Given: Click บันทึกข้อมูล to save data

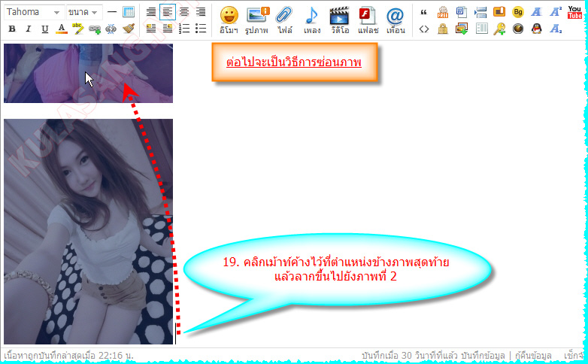Looking at the screenshot, I should tap(483, 356).
